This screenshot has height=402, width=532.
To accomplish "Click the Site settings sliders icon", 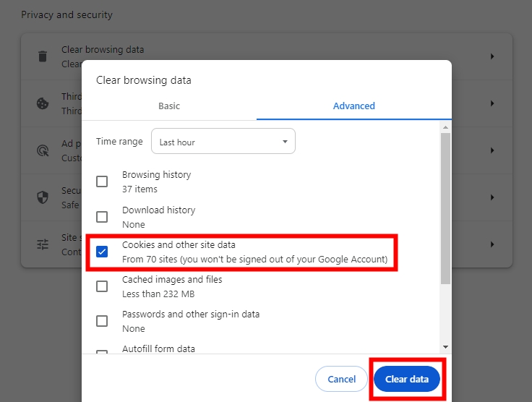I will [43, 244].
